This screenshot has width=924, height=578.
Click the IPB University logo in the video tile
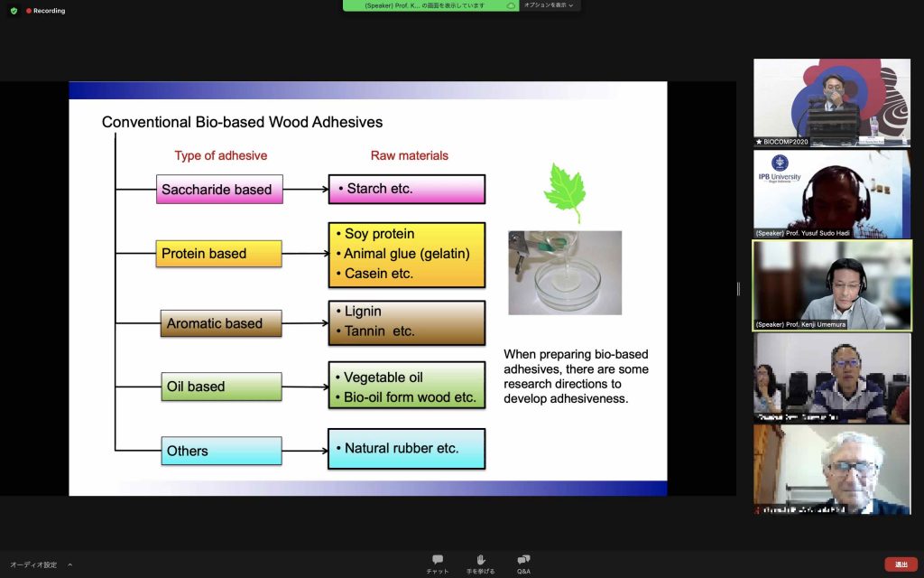pyautogui.click(x=780, y=169)
